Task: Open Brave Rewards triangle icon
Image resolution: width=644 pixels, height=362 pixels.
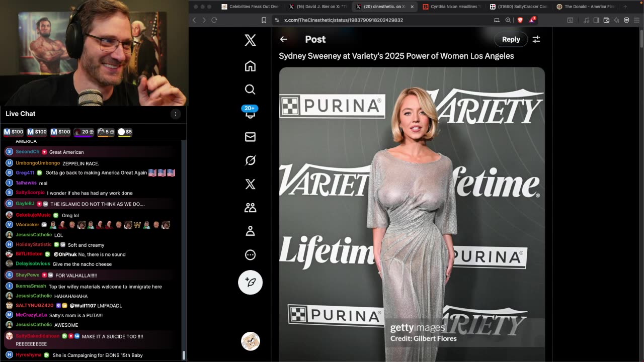Action: click(532, 20)
